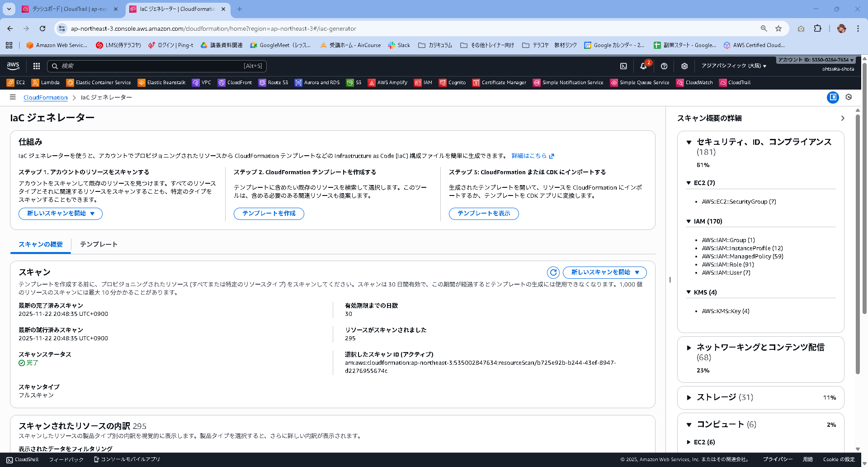Open フィードバック in the footer
868x467 pixels.
coord(66,460)
